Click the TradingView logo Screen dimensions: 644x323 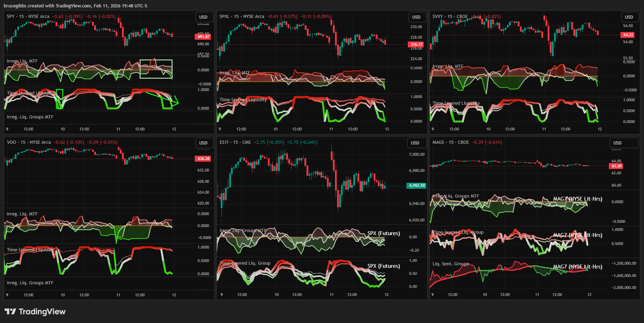[35, 311]
